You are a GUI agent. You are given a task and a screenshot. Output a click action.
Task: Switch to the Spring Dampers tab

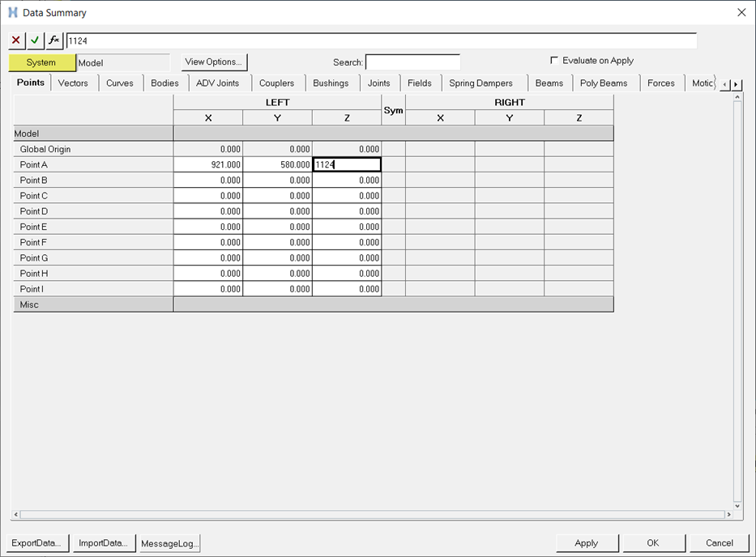coord(481,83)
